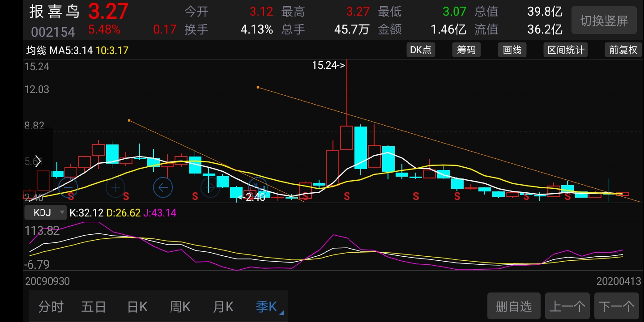Tap the K:32.12 indicator value
The width and height of the screenshot is (644, 322).
tap(87, 213)
